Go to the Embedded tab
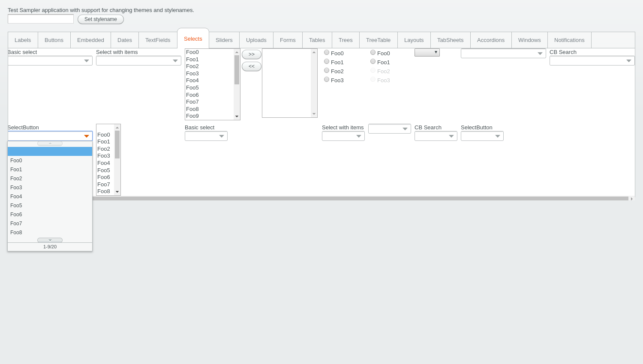 click(x=90, y=40)
